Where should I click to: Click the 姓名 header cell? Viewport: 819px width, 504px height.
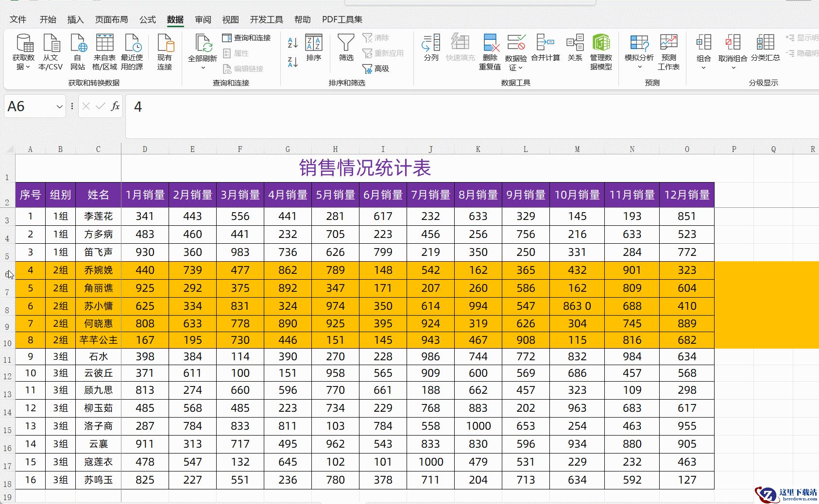coord(98,195)
